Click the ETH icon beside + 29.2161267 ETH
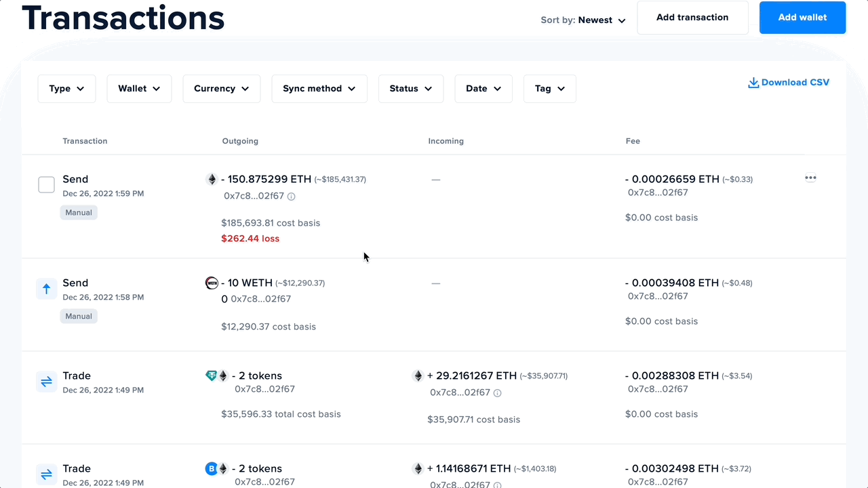868x488 pixels. coord(418,375)
